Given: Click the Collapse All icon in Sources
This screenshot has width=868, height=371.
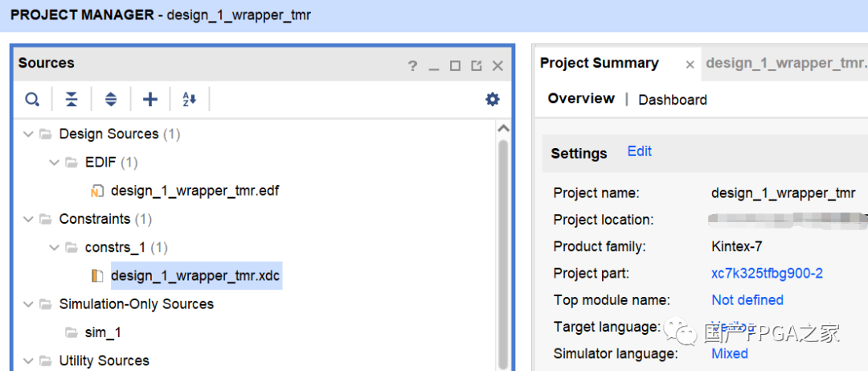Looking at the screenshot, I should pyautogui.click(x=72, y=100).
